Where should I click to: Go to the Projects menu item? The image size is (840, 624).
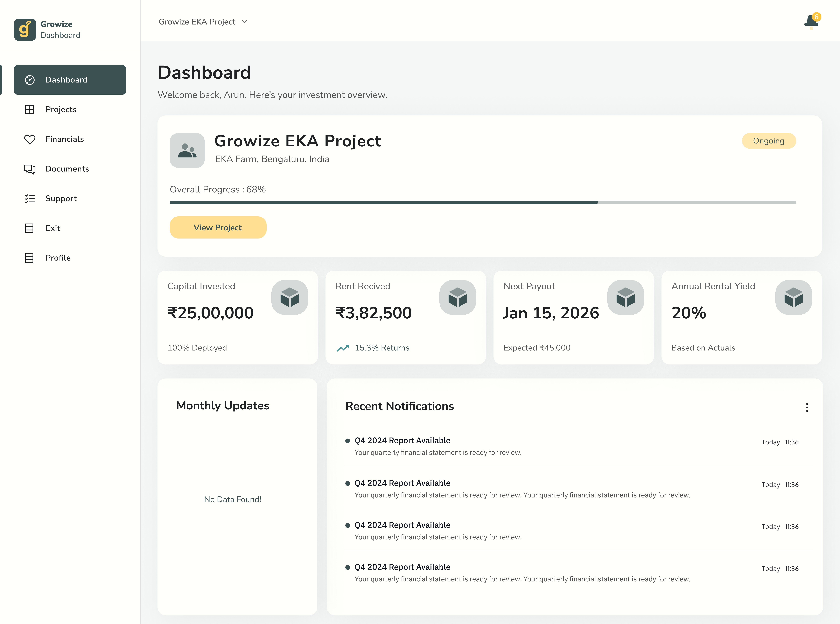pyautogui.click(x=61, y=109)
